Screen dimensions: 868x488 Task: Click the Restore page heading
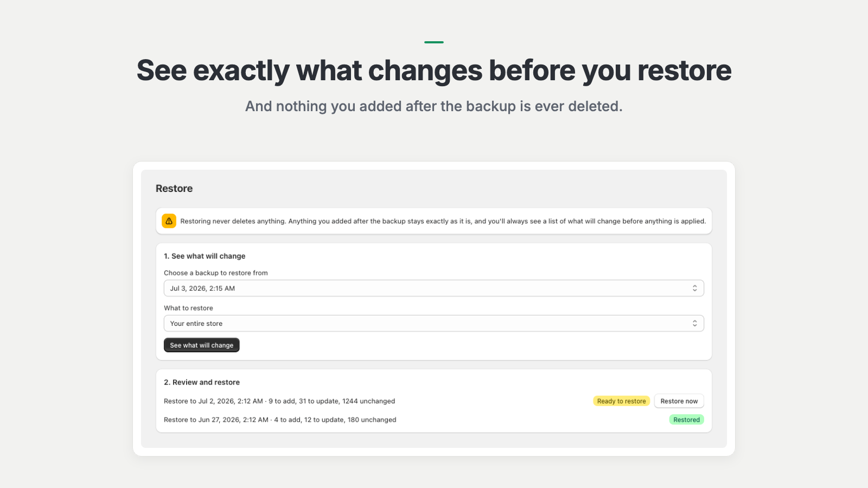[174, 189]
